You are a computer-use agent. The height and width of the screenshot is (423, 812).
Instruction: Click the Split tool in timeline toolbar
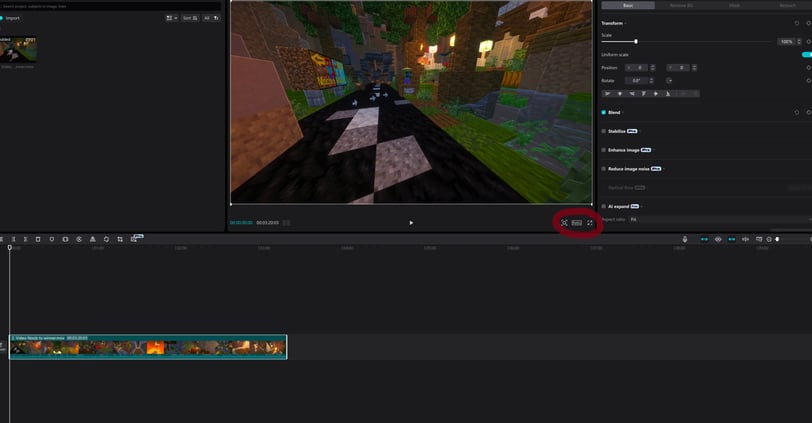pos(1,239)
